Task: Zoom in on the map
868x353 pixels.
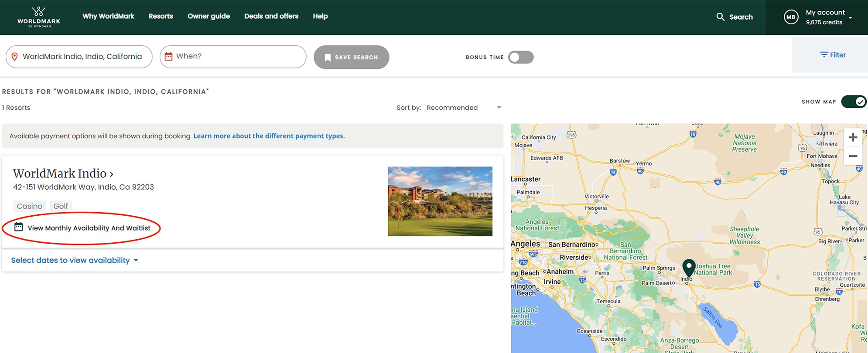Action: tap(853, 138)
